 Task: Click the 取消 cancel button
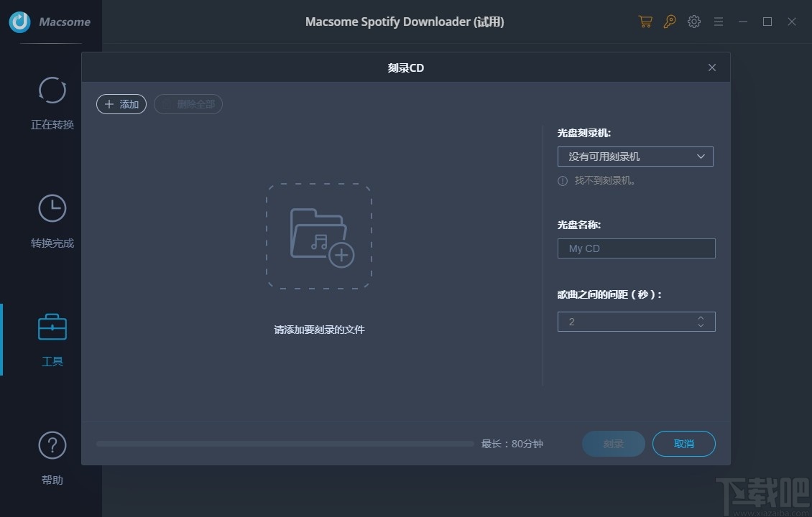(683, 444)
